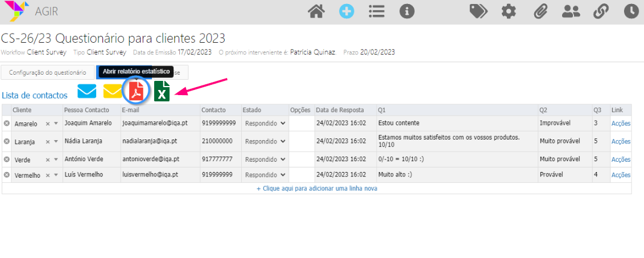Click the Joaquim Amarelo contact name
644x258 pixels.
click(87, 123)
